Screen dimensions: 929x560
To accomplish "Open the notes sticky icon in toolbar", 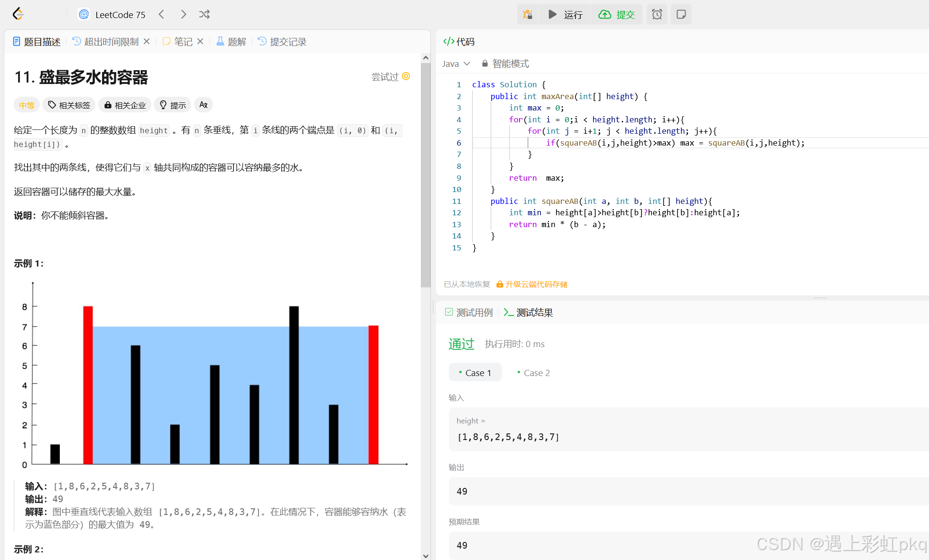I will click(681, 14).
